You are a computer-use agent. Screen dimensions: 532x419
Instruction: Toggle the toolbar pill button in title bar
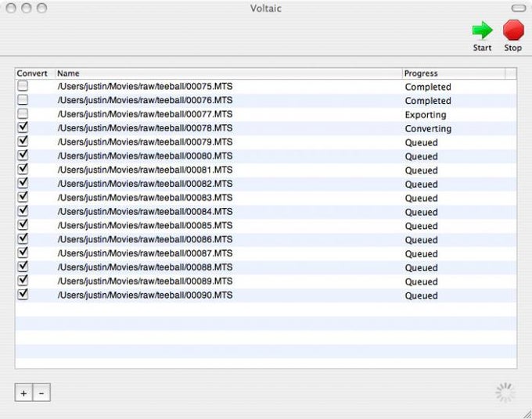pos(519,8)
